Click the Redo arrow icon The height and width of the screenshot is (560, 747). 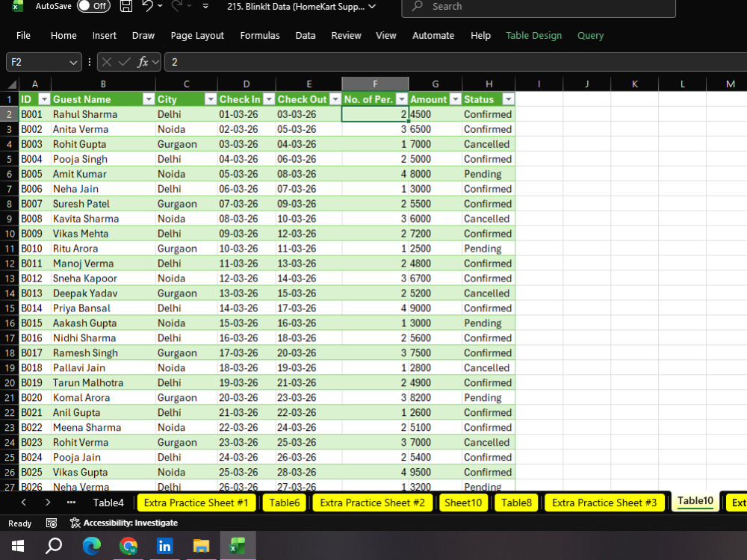pos(177,6)
